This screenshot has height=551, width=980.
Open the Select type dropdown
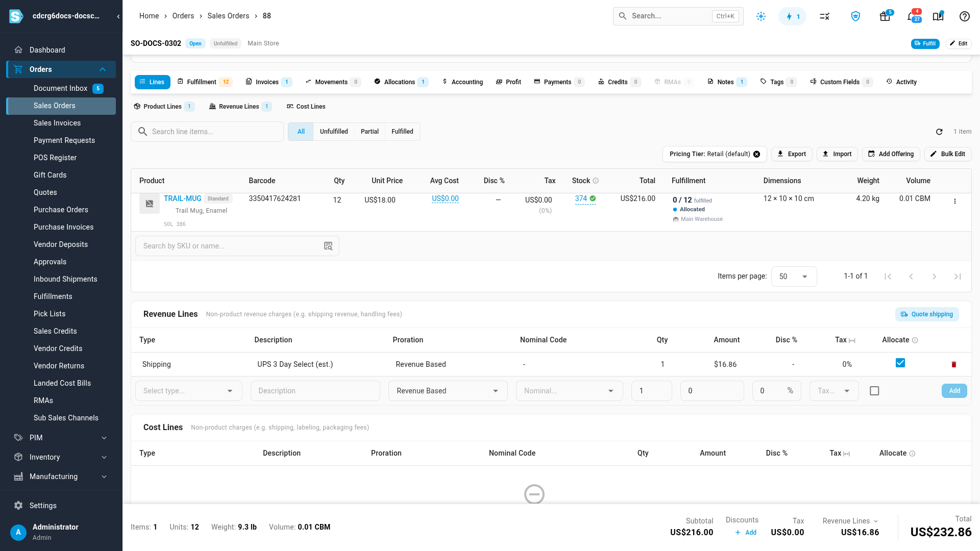coord(189,391)
